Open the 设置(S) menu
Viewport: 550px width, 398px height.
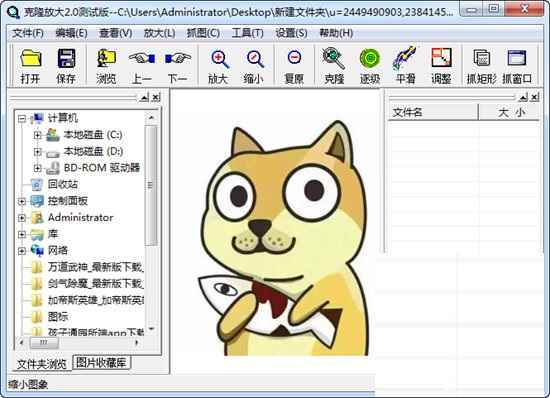[291, 33]
